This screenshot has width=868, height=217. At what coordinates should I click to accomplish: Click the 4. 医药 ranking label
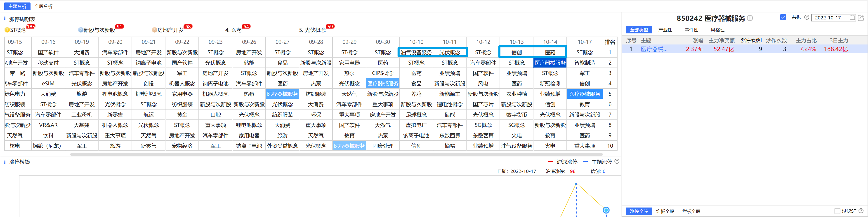pos(233,30)
